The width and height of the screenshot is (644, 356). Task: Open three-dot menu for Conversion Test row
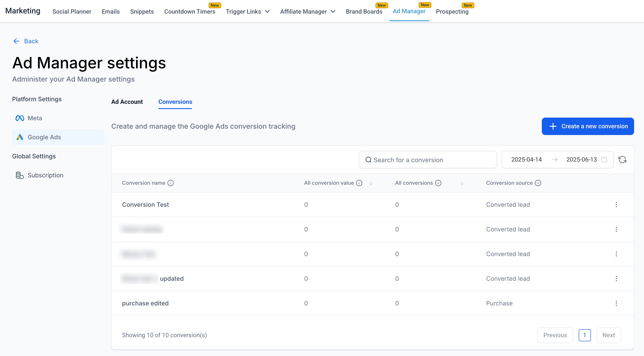tap(616, 205)
